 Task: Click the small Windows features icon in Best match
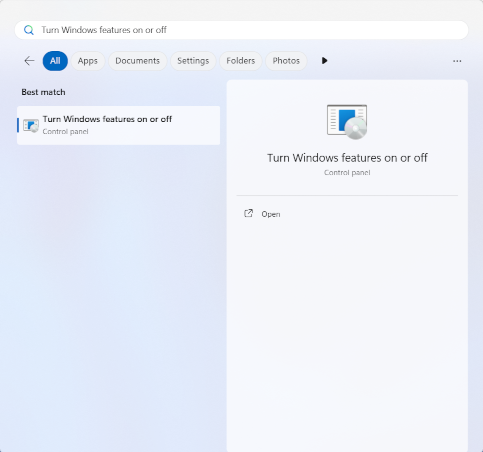pos(31,125)
